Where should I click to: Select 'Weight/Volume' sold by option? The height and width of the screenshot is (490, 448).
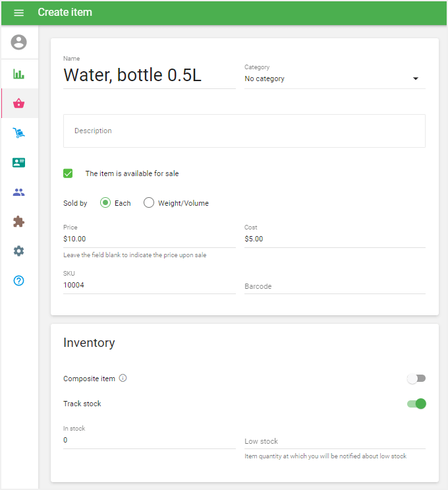pyautogui.click(x=149, y=203)
